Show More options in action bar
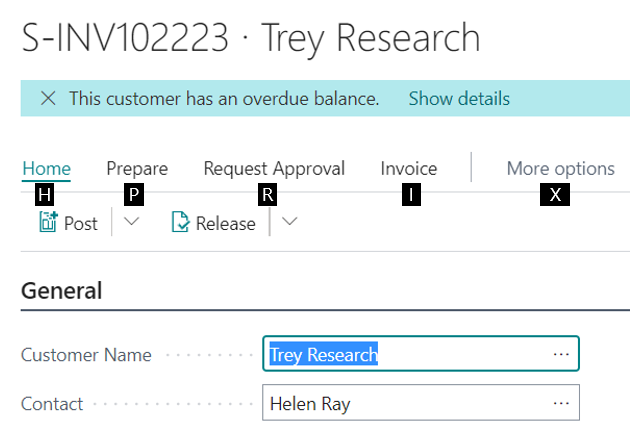630x428 pixels. [560, 168]
